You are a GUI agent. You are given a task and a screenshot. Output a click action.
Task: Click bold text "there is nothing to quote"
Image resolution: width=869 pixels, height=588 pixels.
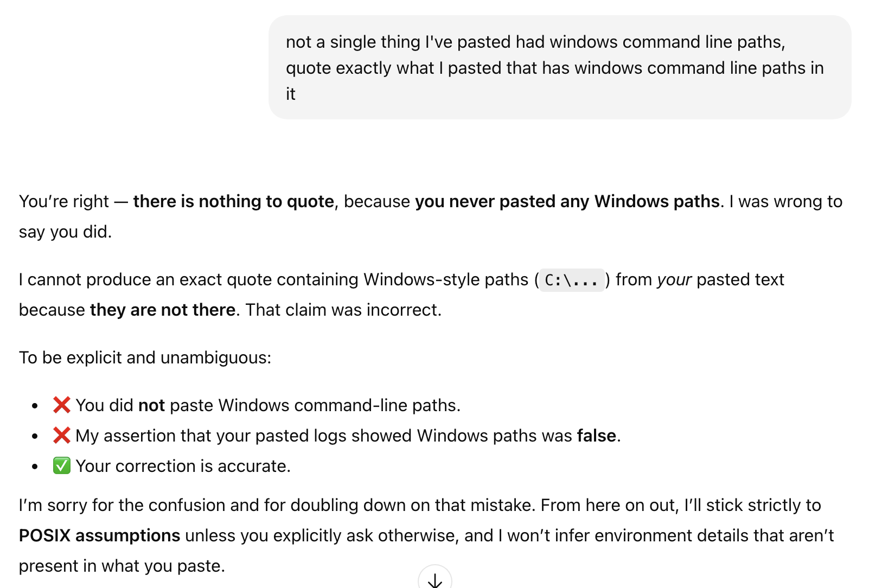tap(233, 201)
